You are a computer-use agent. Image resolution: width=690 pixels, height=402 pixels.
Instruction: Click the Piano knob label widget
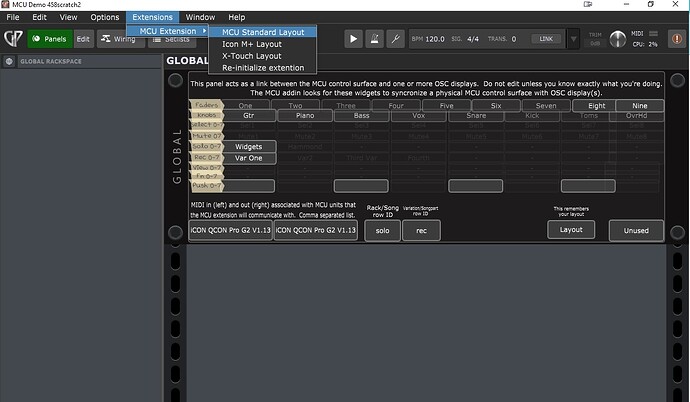305,116
